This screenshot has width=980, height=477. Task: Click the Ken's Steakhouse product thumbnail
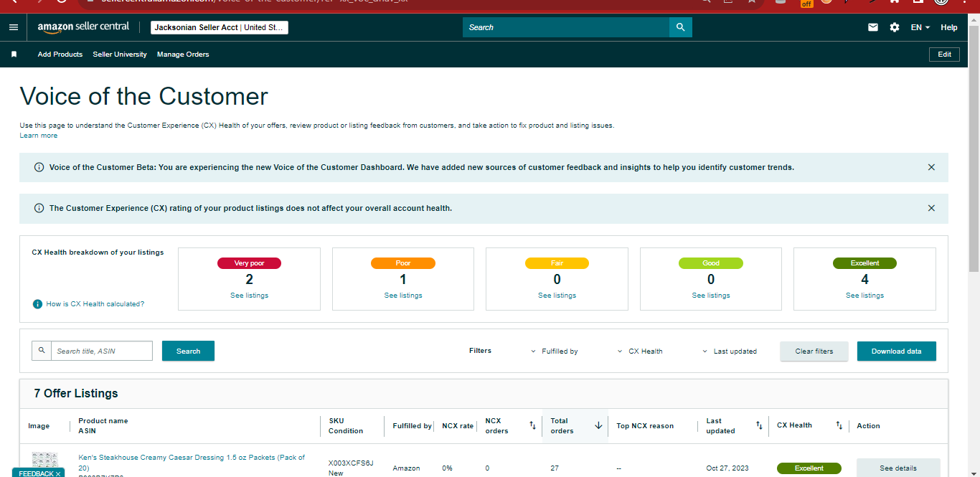click(x=45, y=461)
